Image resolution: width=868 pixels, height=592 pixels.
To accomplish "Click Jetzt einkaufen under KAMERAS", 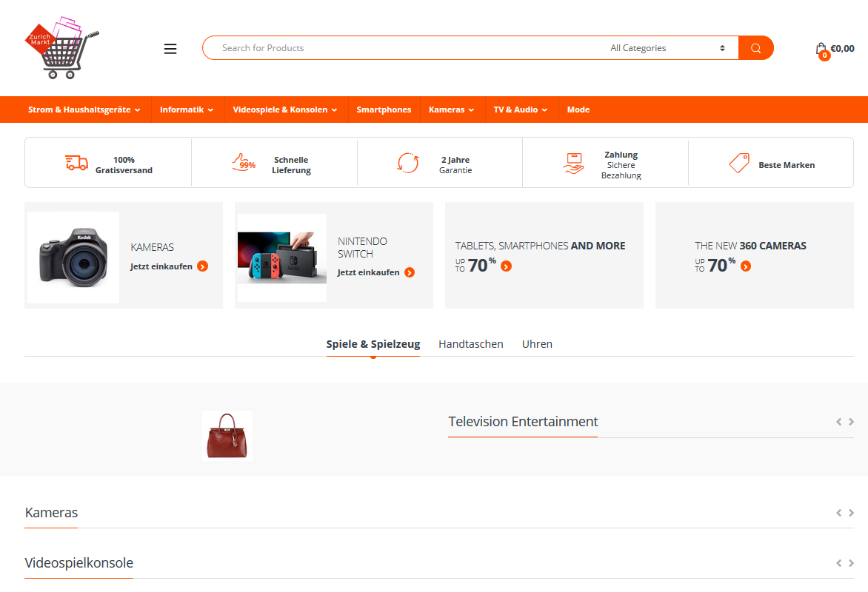I will pyautogui.click(x=161, y=266).
